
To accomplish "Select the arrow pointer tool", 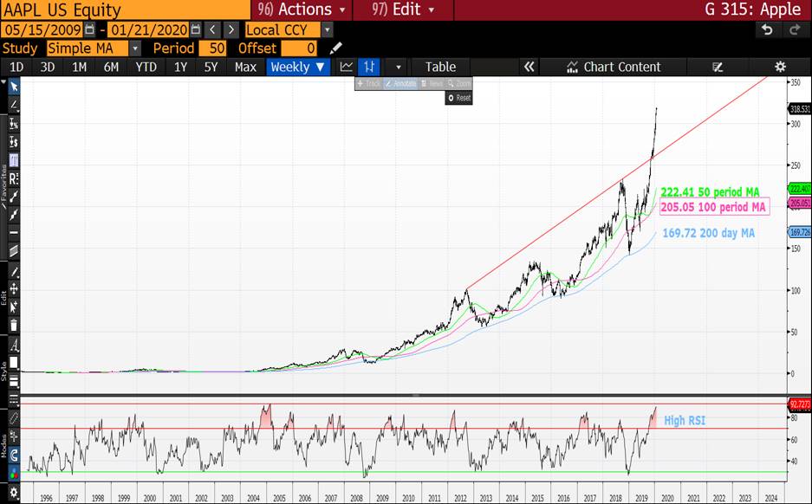I will coord(14,86).
